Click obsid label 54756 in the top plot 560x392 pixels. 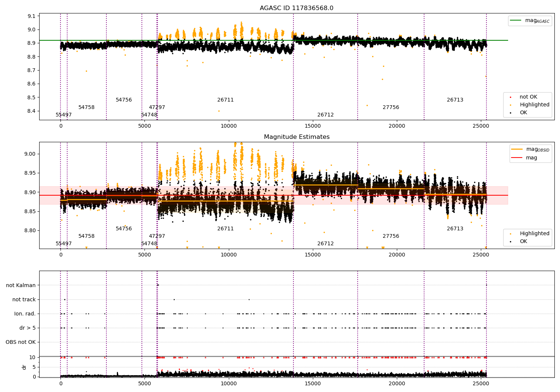(124, 100)
